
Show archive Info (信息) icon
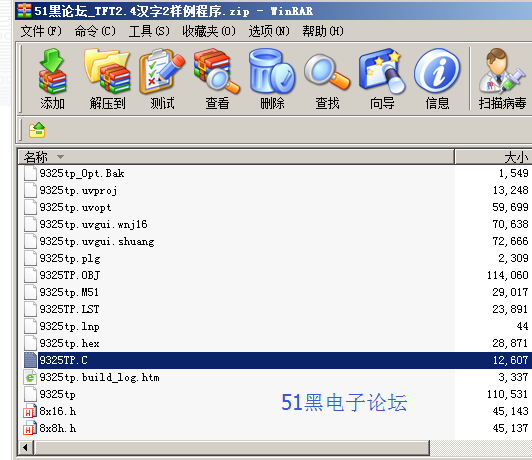[x=437, y=79]
